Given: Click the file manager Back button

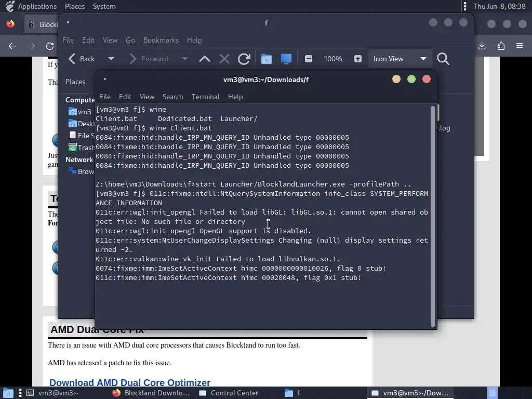Looking at the screenshot, I should pyautogui.click(x=82, y=59).
